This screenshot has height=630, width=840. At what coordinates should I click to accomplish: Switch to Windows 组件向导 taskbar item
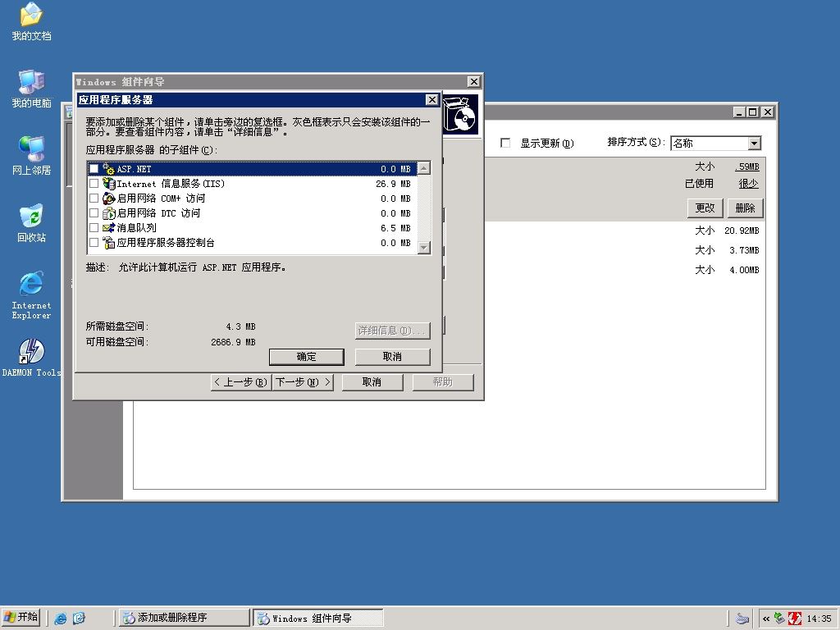point(318,618)
